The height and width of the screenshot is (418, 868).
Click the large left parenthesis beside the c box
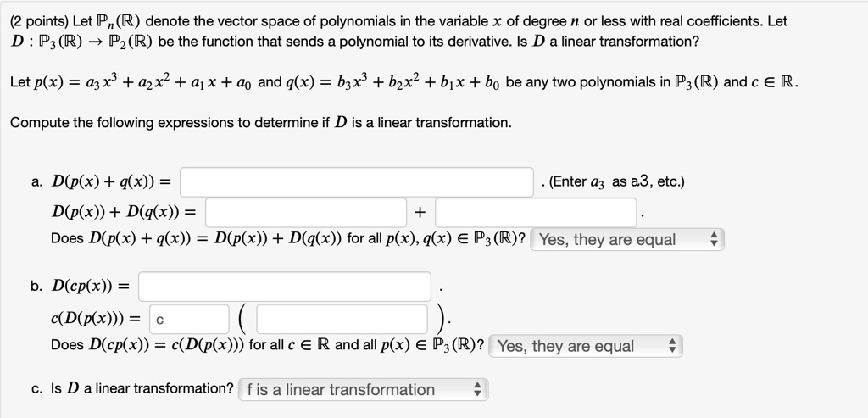[242, 320]
